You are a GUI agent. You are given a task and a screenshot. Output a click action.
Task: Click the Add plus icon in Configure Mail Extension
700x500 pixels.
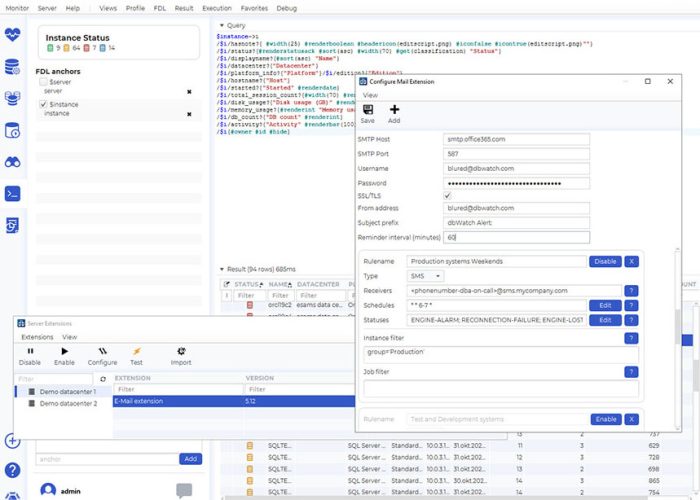point(394,114)
